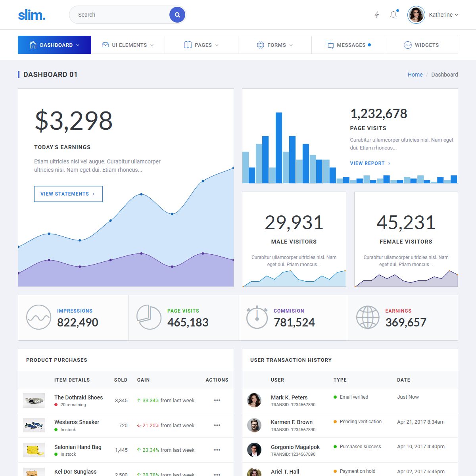Click the View Statements button
The width and height of the screenshot is (476, 476).
[x=68, y=194]
